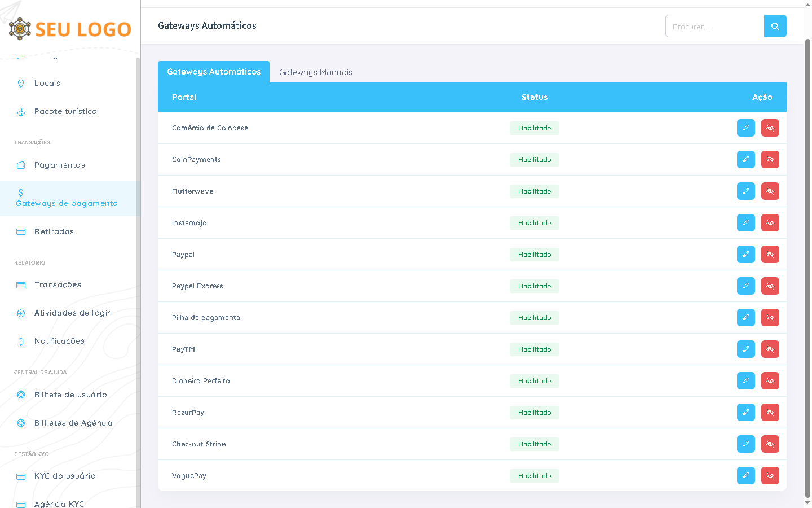Screen dimensions: 812x508
Task: Click the edit pencil for Flutterwave
Action: point(745,191)
